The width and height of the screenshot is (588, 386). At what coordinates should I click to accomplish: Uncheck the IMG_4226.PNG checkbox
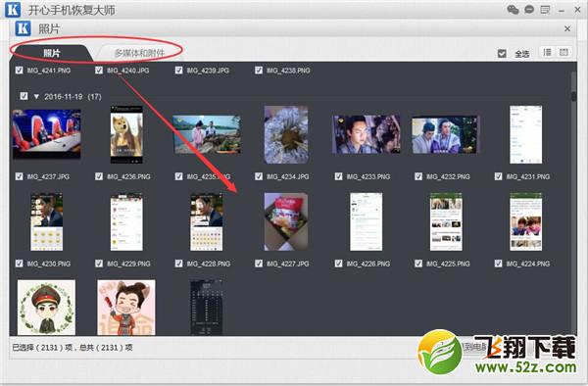click(339, 264)
